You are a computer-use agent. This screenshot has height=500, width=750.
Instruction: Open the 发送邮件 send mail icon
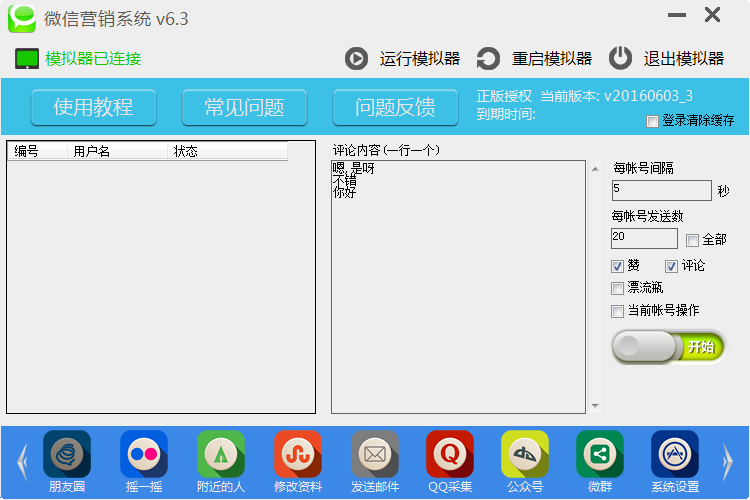pos(375,455)
